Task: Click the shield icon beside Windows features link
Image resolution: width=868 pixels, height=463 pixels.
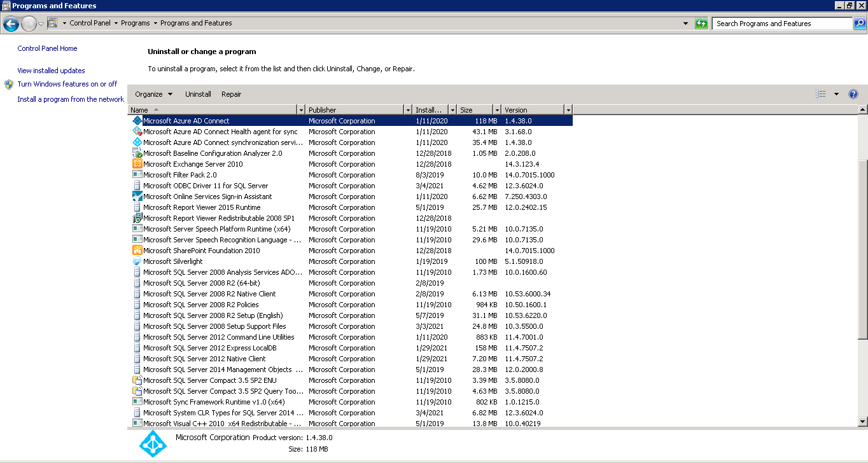Action: pos(9,84)
